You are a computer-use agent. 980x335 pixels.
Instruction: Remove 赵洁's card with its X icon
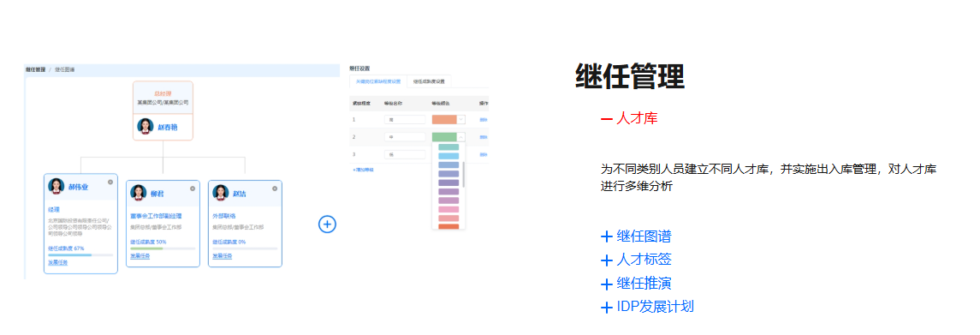[x=275, y=188]
